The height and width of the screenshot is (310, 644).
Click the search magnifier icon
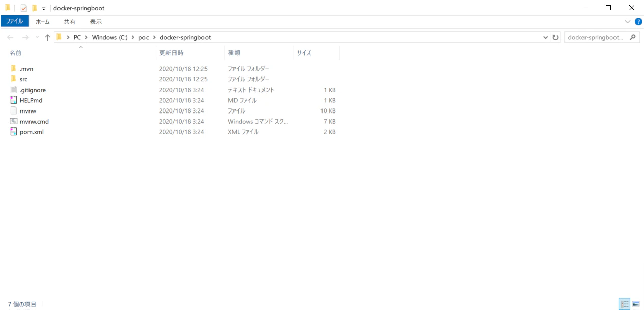633,37
